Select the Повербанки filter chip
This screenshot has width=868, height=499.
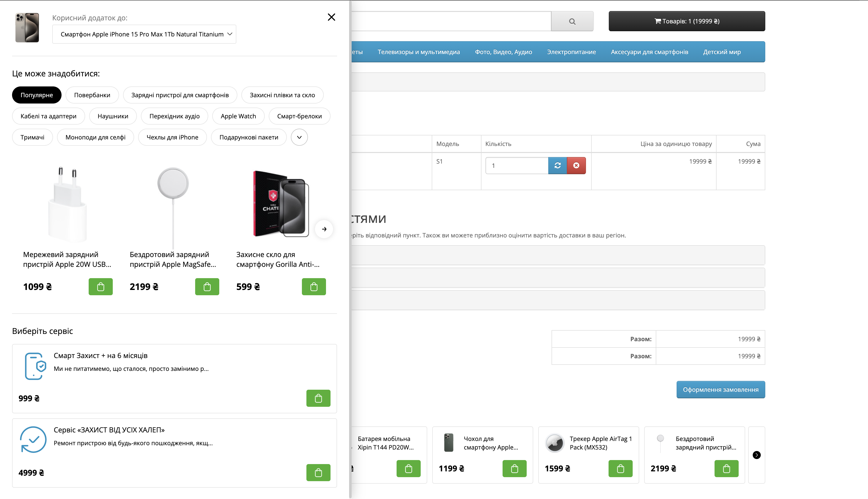[x=92, y=95]
